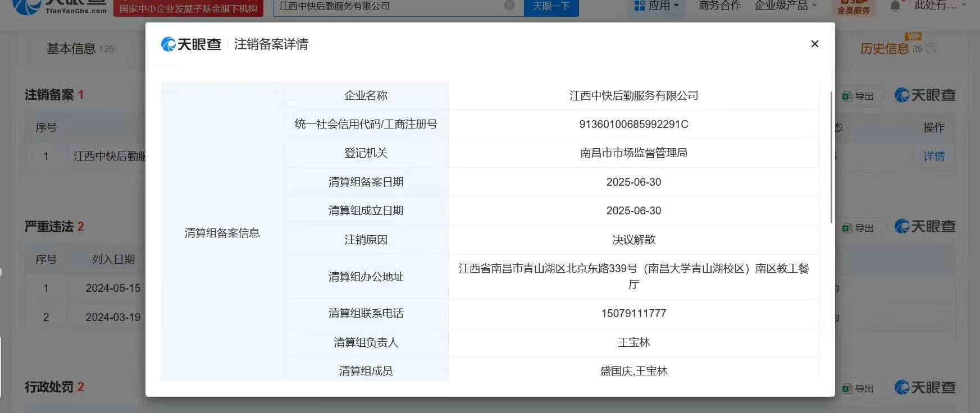Click the TianYanCha.com logo in the page header
980x413 pixels.
click(59, 7)
